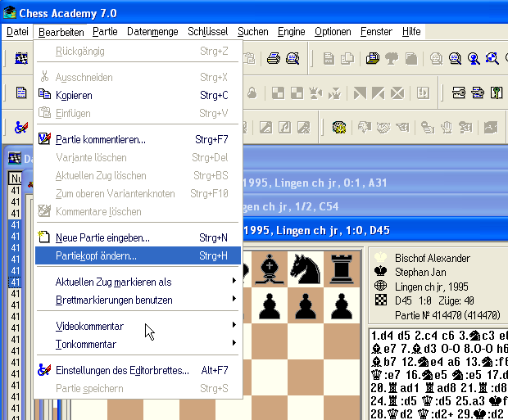Click the grayed thumbs-down icon
The height and width of the screenshot is (420, 508).
(x=364, y=127)
